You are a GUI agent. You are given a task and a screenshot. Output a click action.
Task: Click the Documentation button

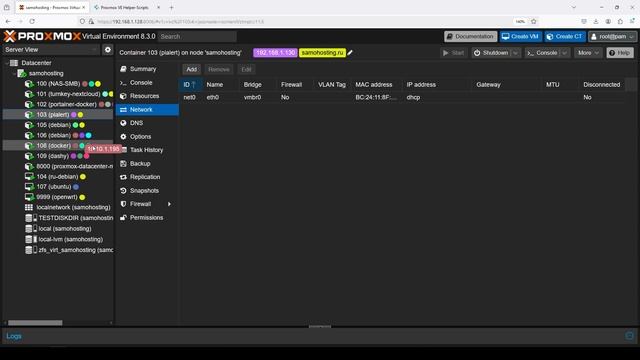tap(470, 36)
